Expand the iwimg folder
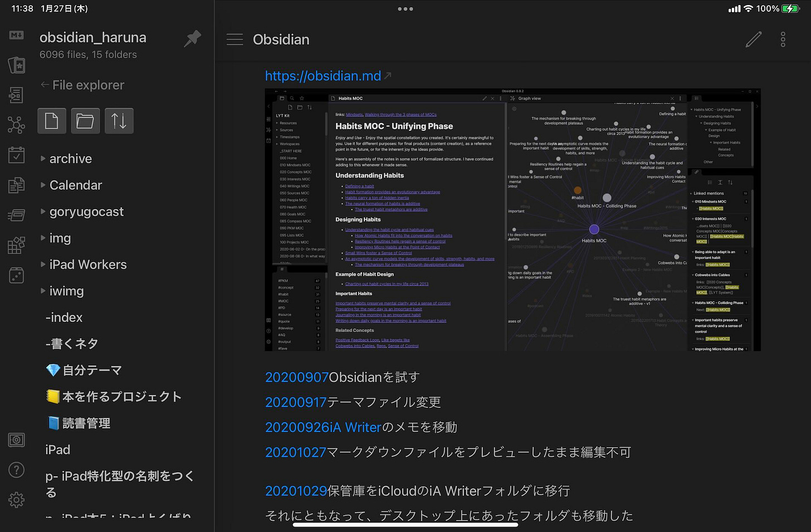The height and width of the screenshot is (532, 811). coord(43,291)
